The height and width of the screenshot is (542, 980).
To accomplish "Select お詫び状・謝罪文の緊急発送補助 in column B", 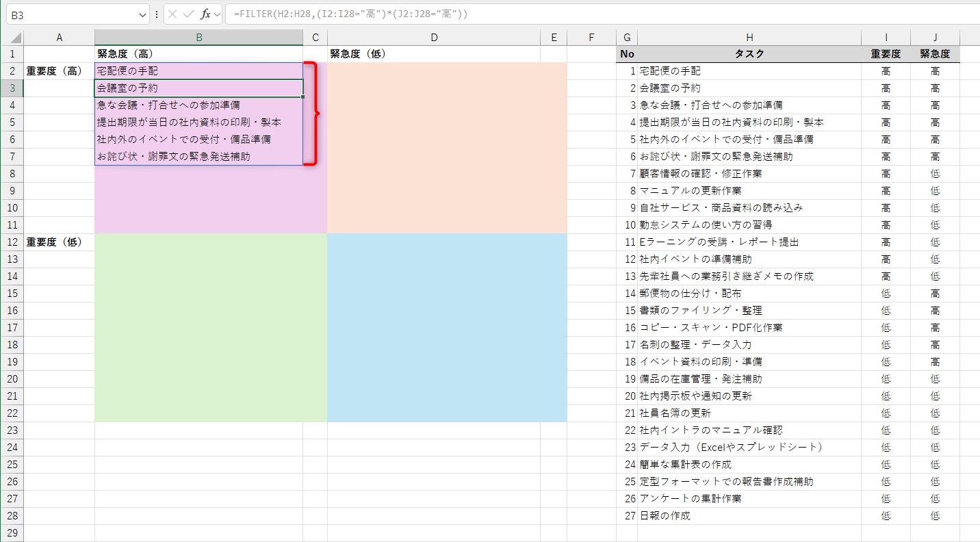I will (x=199, y=157).
